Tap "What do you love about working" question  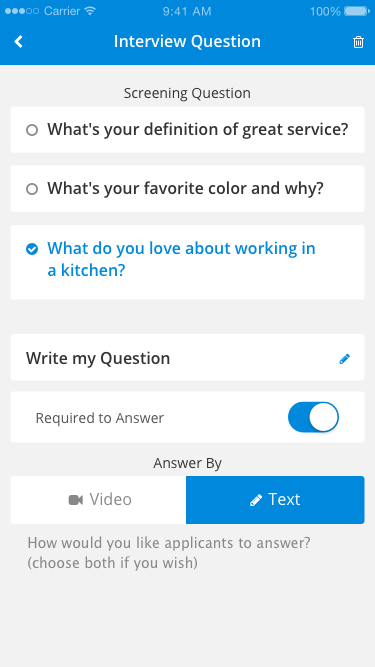(x=188, y=262)
